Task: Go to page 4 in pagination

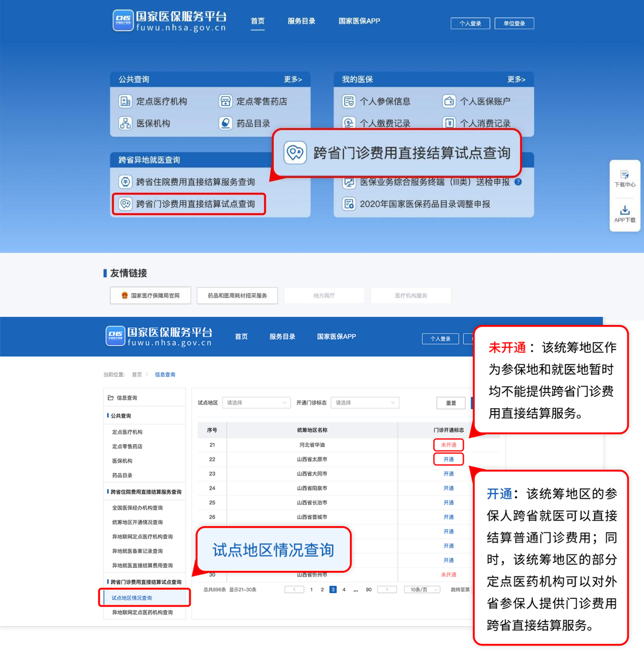Action: [344, 589]
